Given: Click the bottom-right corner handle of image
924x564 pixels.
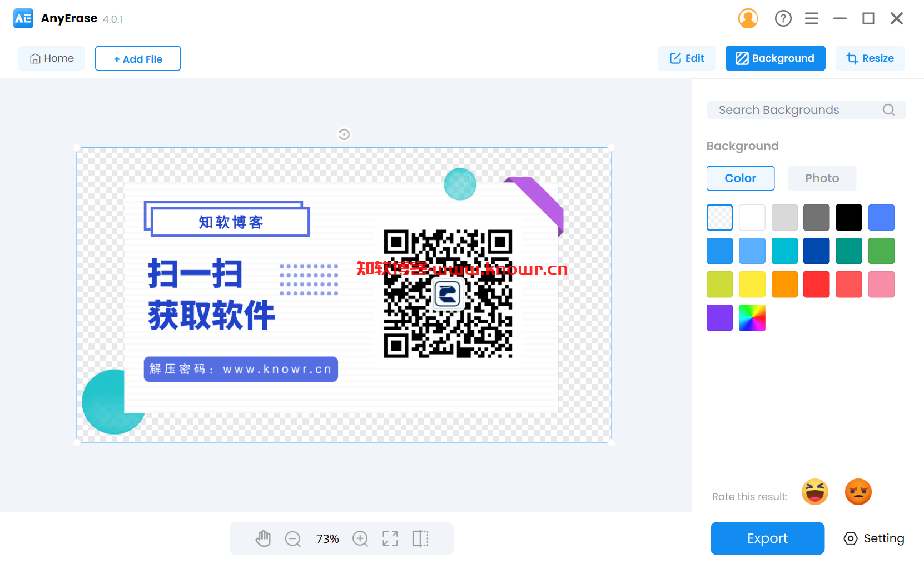Looking at the screenshot, I should tap(612, 443).
